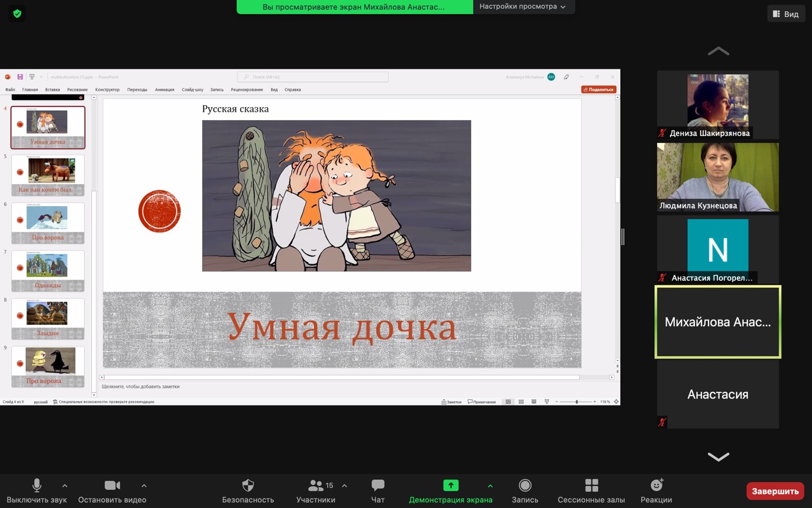Click the green Демонстрация экрана share icon
Viewport: 812px width, 508px height.
[451, 485]
